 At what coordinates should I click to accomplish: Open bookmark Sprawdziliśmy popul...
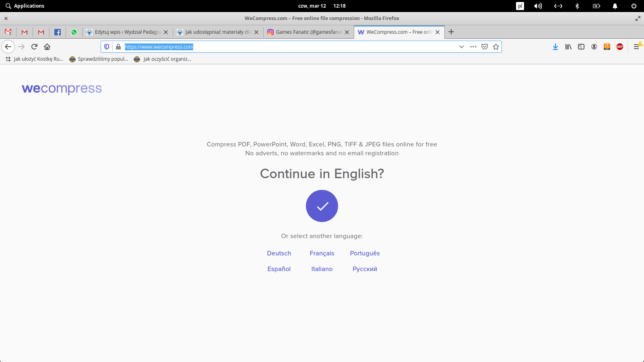tap(99, 59)
